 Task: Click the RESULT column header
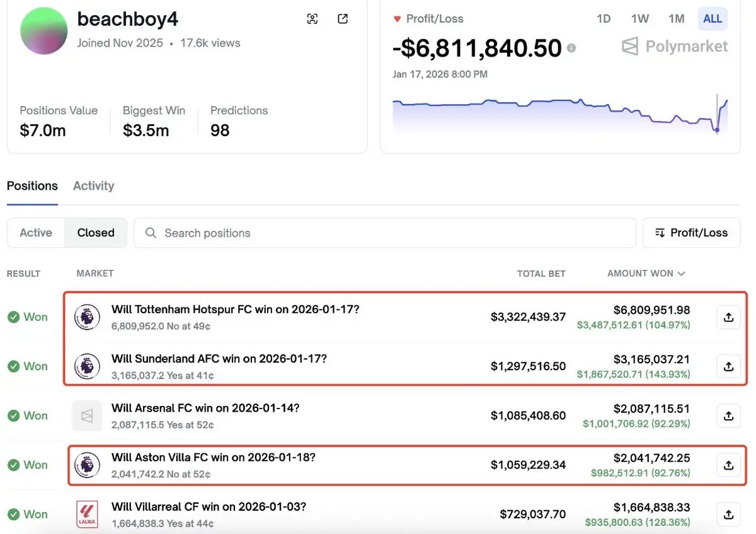point(23,274)
